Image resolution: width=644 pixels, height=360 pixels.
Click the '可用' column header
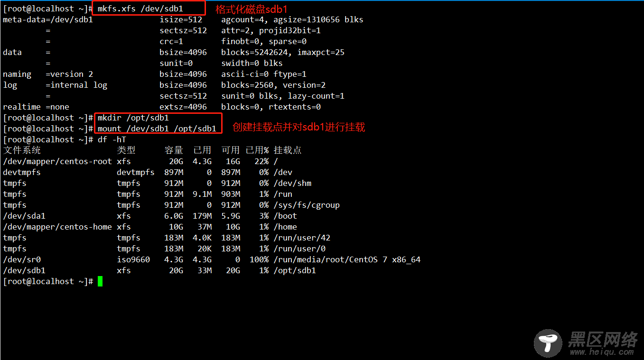[x=231, y=150]
